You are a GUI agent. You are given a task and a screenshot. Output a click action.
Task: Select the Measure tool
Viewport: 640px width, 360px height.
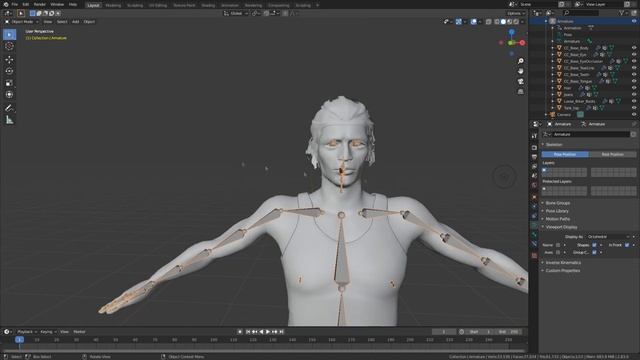click(9, 120)
